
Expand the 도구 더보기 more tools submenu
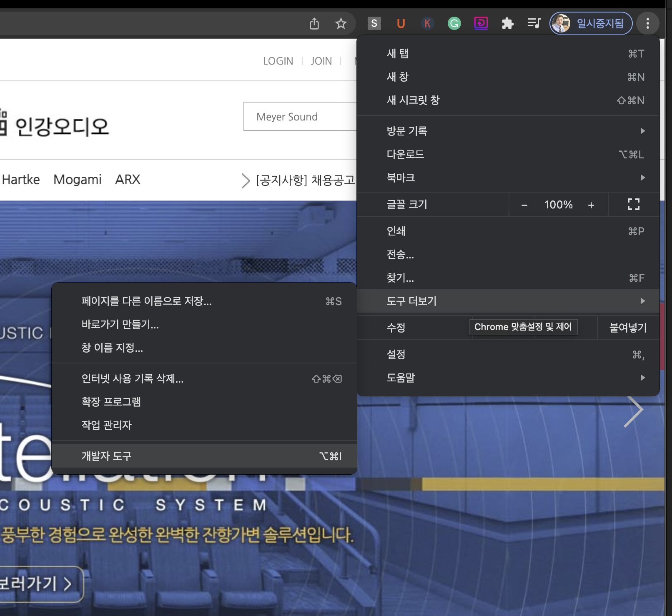pyautogui.click(x=508, y=301)
